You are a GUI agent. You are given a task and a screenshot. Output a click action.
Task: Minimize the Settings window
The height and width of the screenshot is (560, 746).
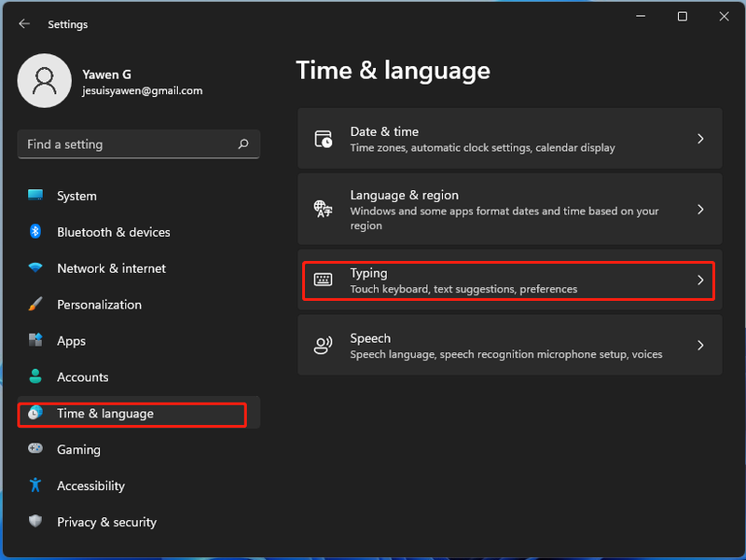(641, 16)
